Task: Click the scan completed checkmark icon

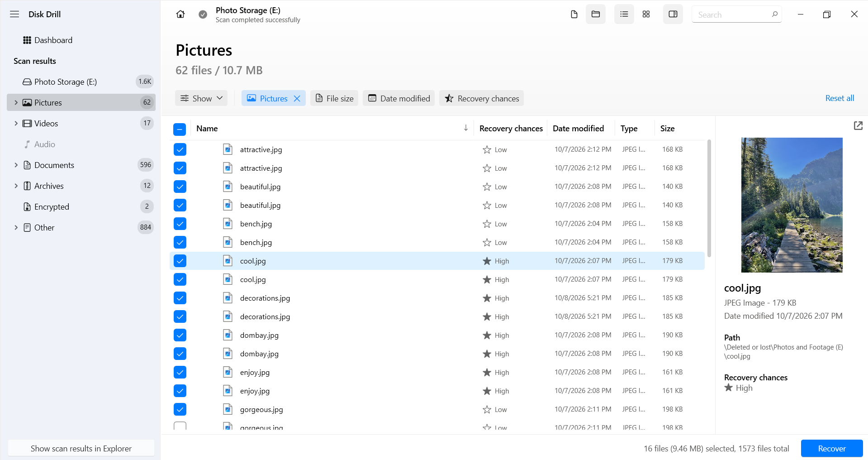Action: click(x=203, y=14)
